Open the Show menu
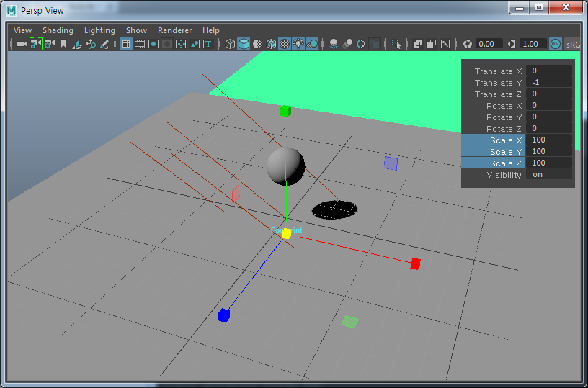 point(136,30)
